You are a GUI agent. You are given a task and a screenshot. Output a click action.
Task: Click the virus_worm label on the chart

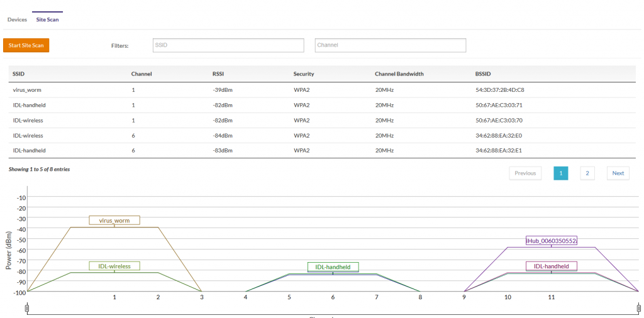(x=114, y=221)
